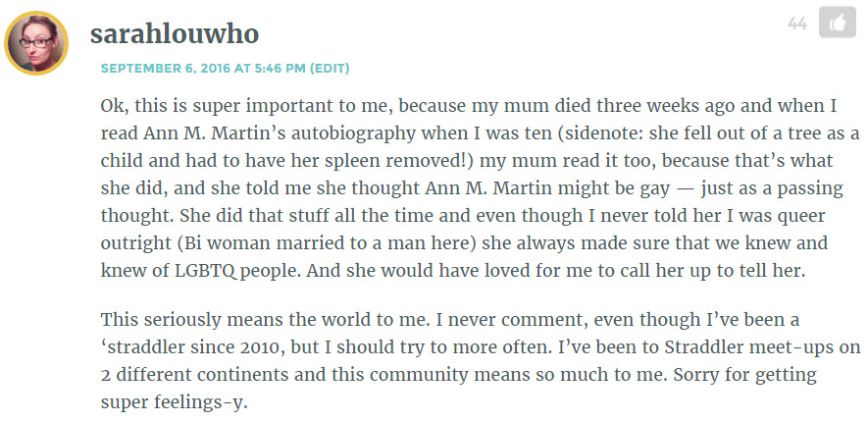This screenshot has height=422, width=868.
Task: Click the sarahlouwho username
Action: click(x=175, y=34)
